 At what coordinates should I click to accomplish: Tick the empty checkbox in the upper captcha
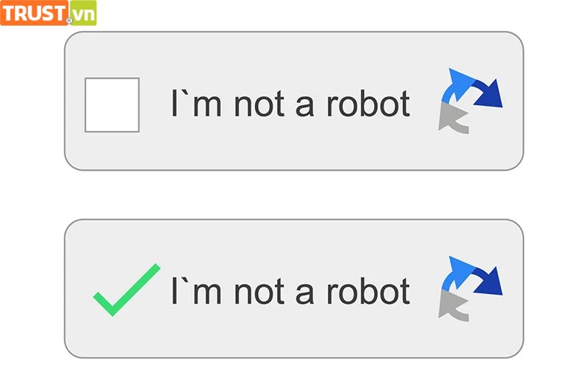(x=112, y=105)
